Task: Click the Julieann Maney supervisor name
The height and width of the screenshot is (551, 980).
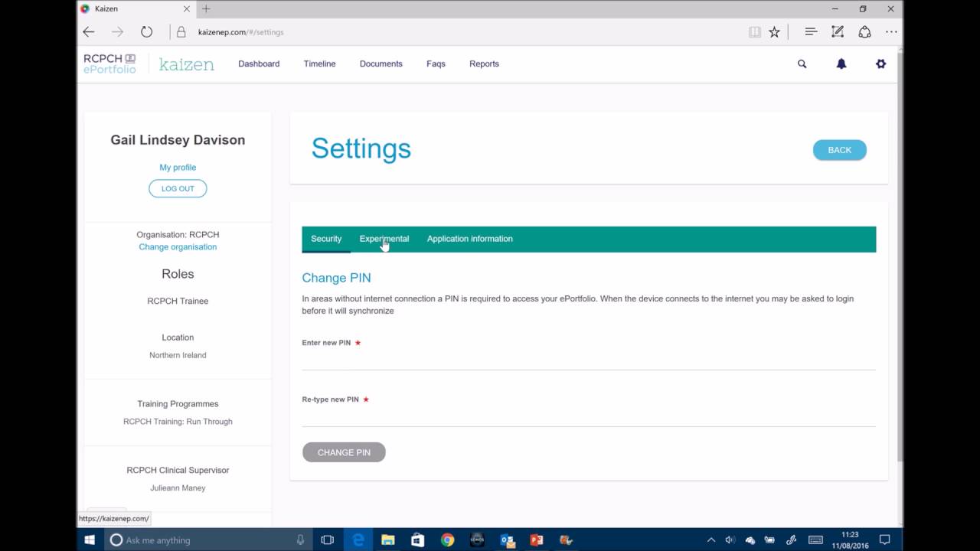Action: tap(178, 488)
